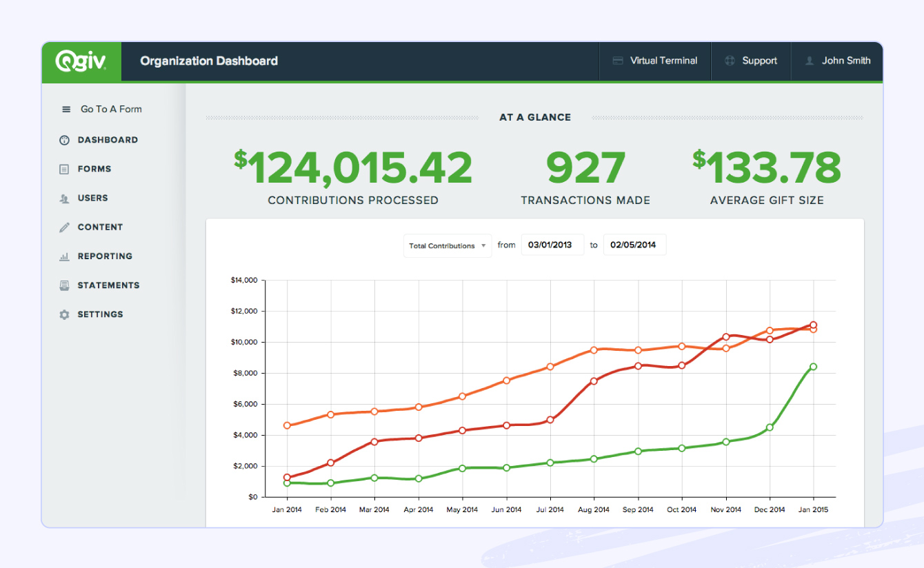Open SETTINGS section
924x568 pixels.
100,314
